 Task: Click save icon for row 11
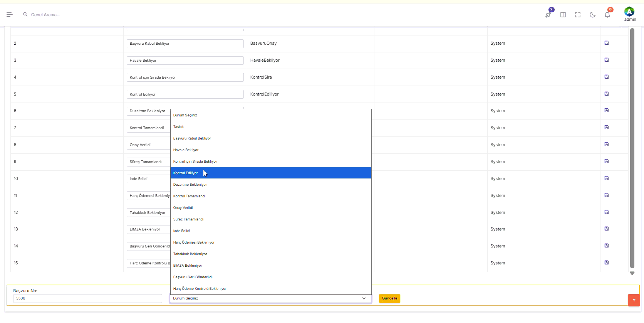pos(607,195)
